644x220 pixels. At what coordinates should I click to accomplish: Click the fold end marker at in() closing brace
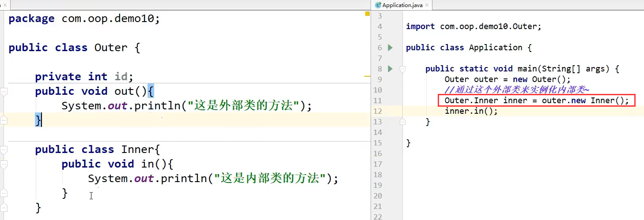point(4,193)
